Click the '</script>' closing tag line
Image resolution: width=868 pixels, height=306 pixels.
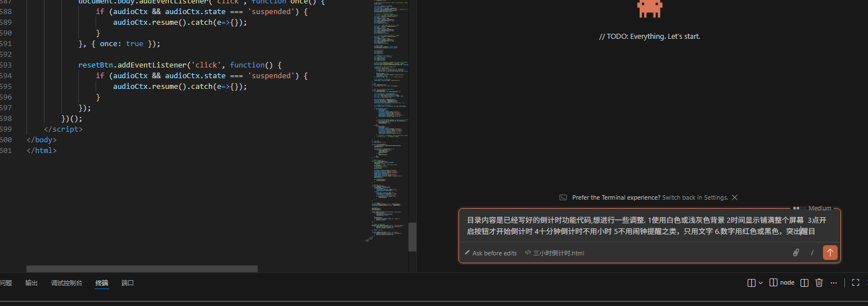[63, 129]
